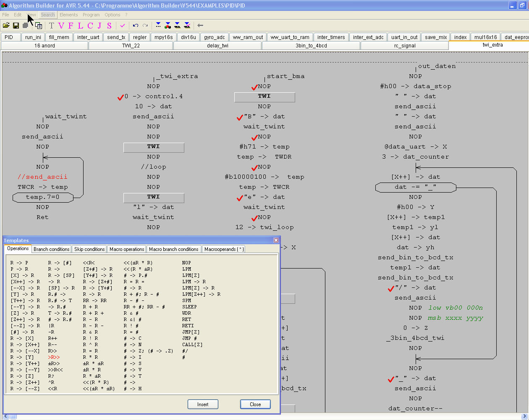Click the open file folder icon

(6, 26)
